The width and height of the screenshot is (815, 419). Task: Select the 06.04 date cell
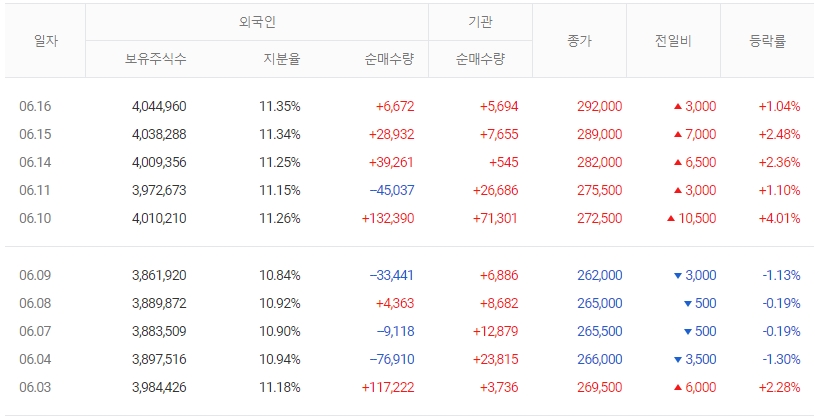(x=35, y=360)
